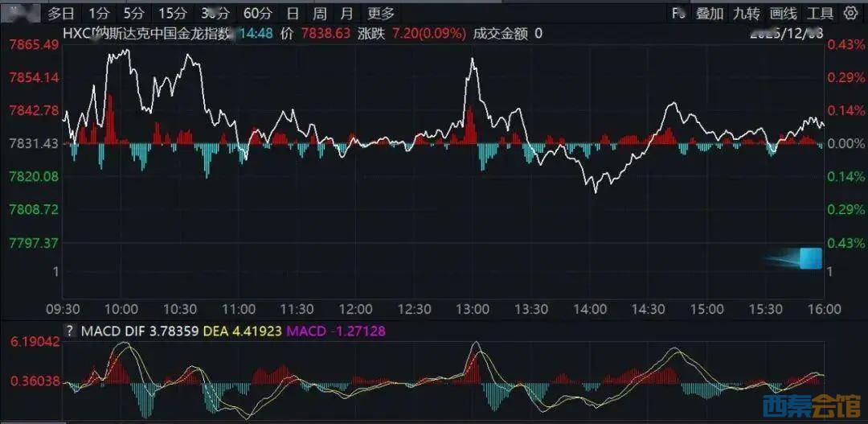This screenshot has width=868, height=424.
Task: Select the 1分 one-minute period
Action: coord(99,13)
